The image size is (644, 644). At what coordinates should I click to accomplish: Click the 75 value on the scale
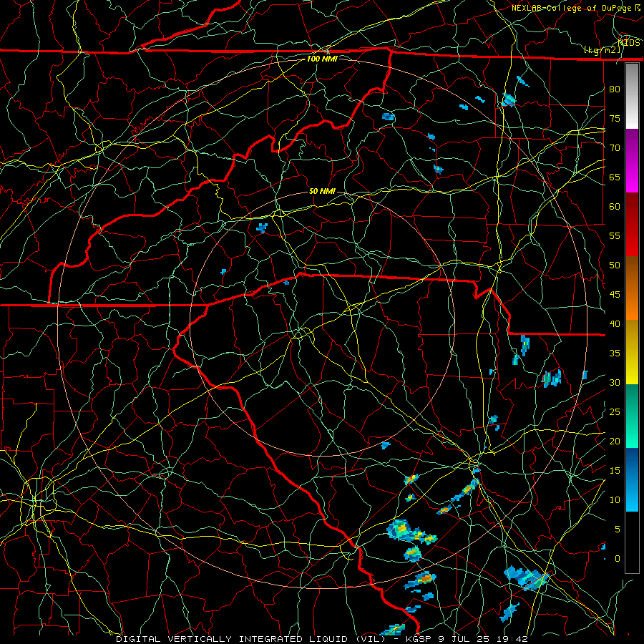pos(615,118)
